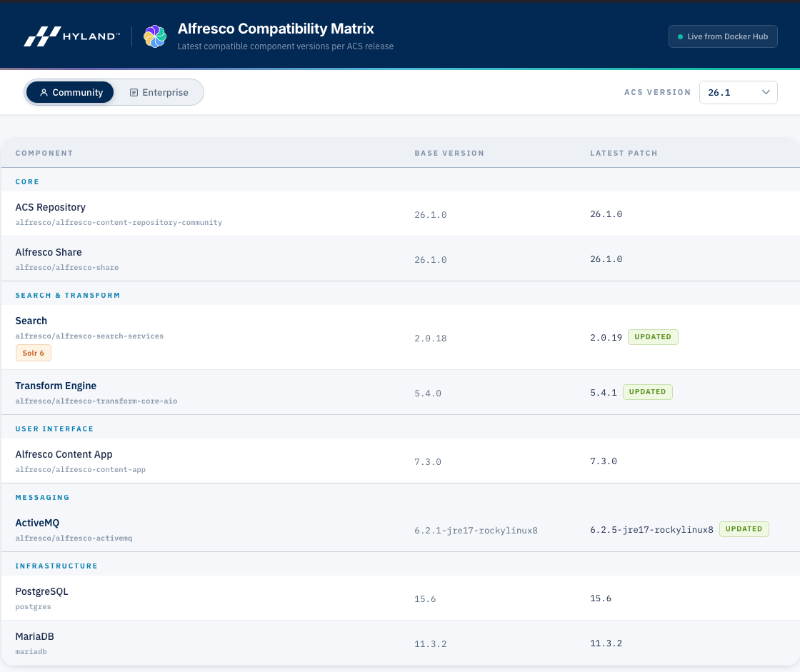The height and width of the screenshot is (672, 800).
Task: Click the Search base version 2.0.18
Action: pos(431,338)
